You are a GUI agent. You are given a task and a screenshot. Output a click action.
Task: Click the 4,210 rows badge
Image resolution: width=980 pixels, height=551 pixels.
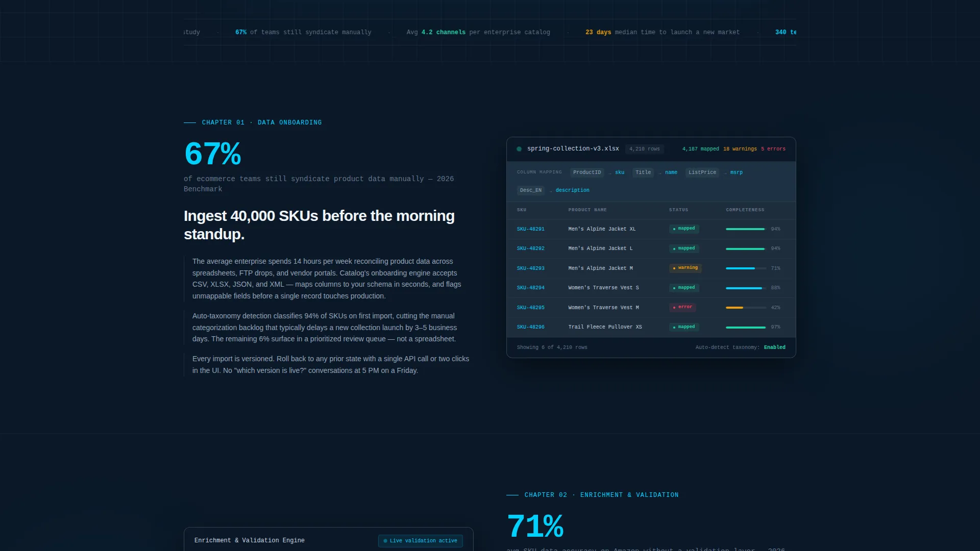pyautogui.click(x=644, y=149)
